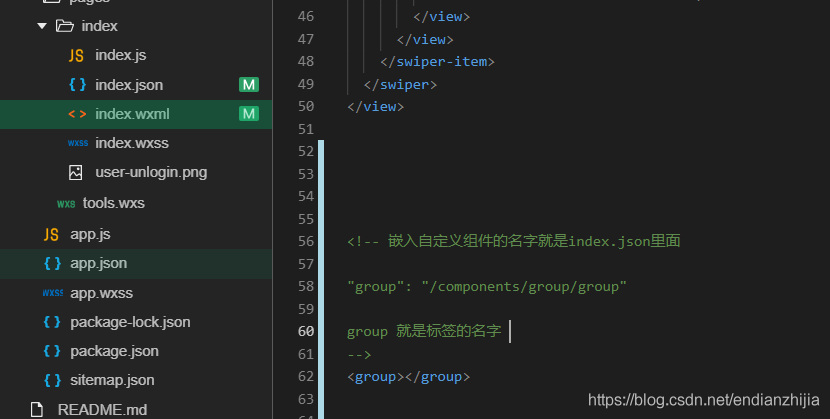Click the "group" key on line 58
This screenshot has height=419, width=830.
375,287
